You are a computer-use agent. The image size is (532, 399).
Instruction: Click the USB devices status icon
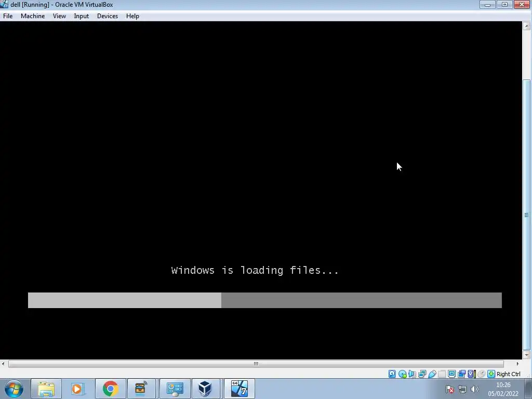tap(432, 374)
